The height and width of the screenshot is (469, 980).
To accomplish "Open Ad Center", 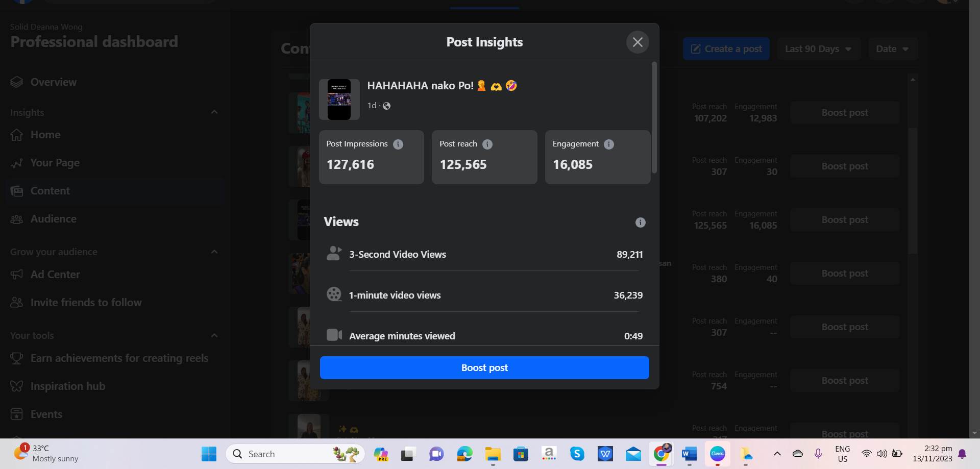I will (115, 275).
